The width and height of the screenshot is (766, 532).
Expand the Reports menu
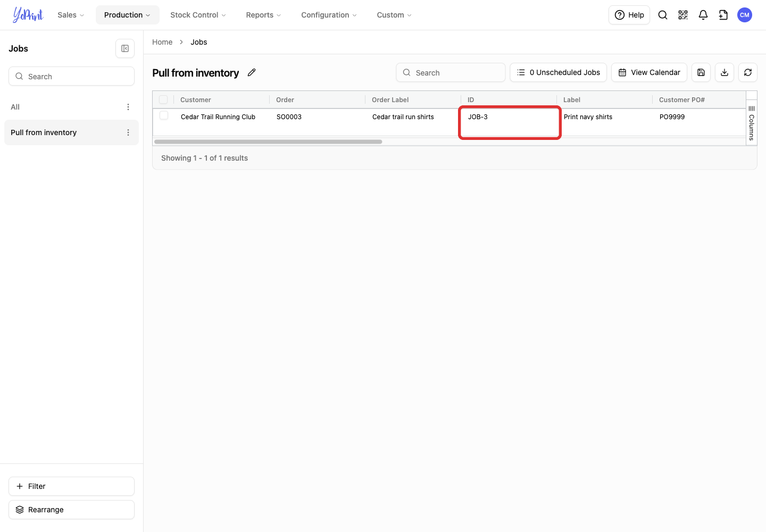point(263,15)
